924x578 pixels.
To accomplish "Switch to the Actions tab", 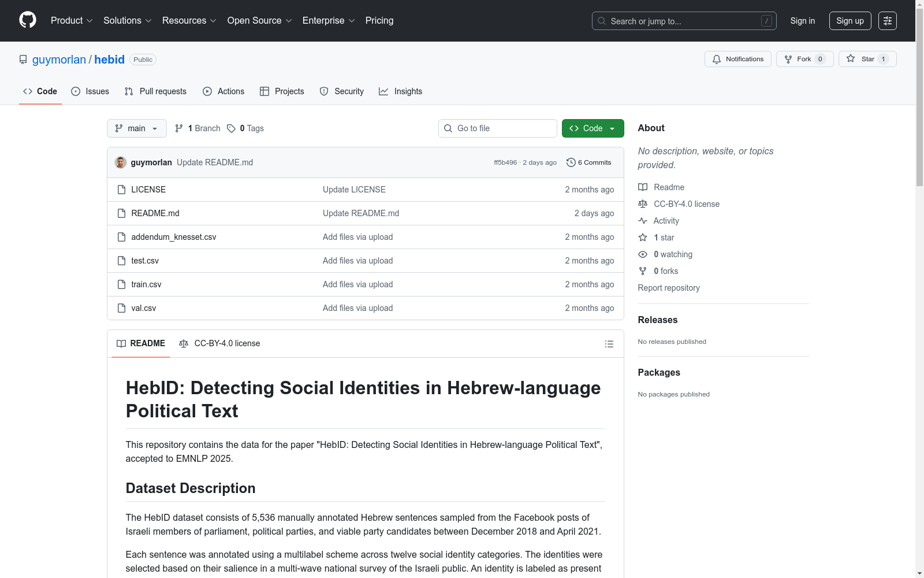I will coord(223,91).
